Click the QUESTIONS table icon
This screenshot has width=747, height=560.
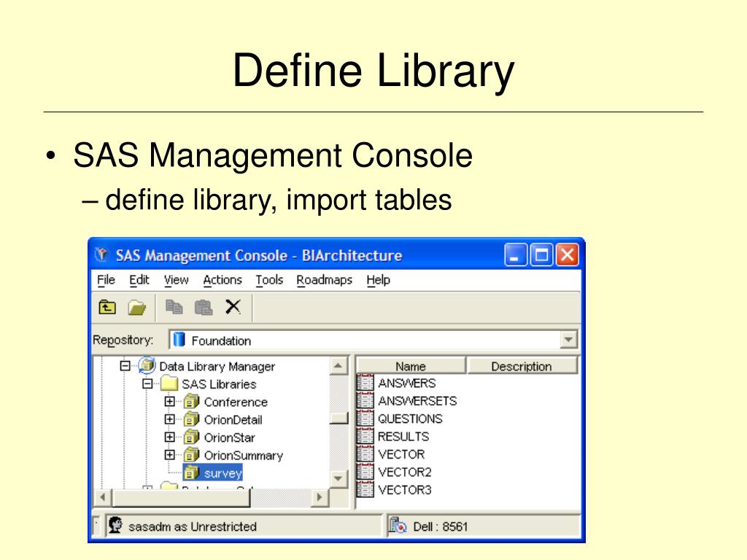tap(365, 419)
